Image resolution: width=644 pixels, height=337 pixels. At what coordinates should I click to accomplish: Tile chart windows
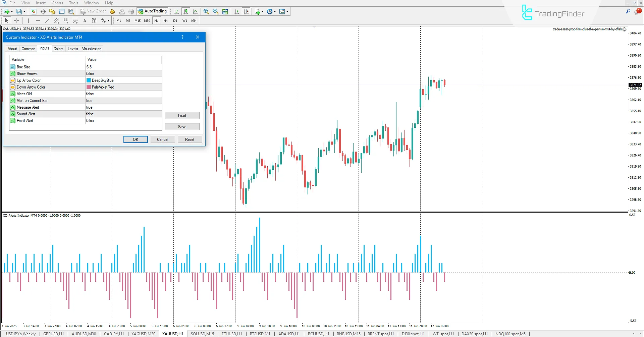[225, 11]
